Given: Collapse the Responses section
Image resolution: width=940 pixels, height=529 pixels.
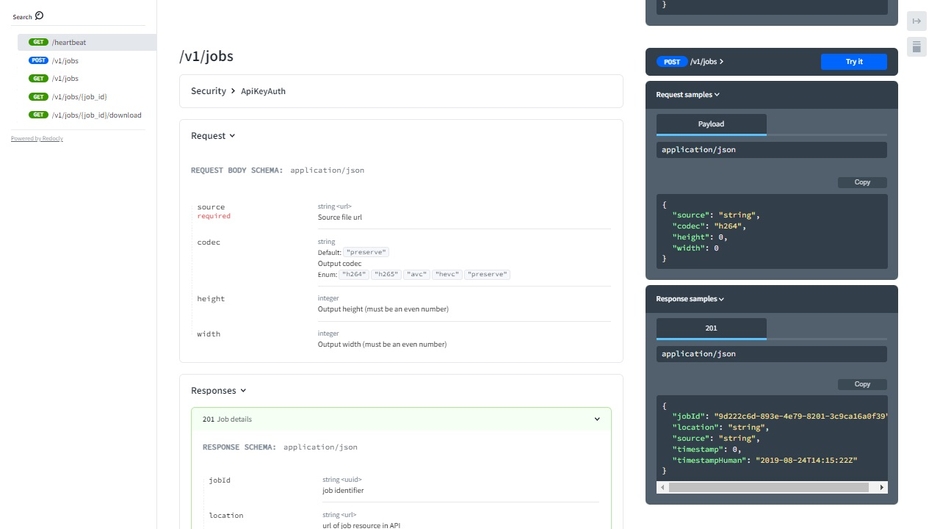Looking at the screenshot, I should pos(218,391).
